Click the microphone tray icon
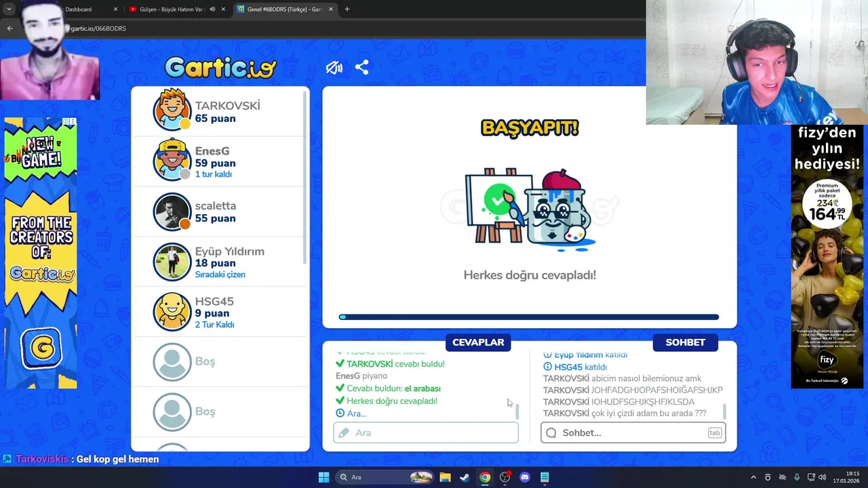The width and height of the screenshot is (868, 488). pyautogui.click(x=797, y=477)
